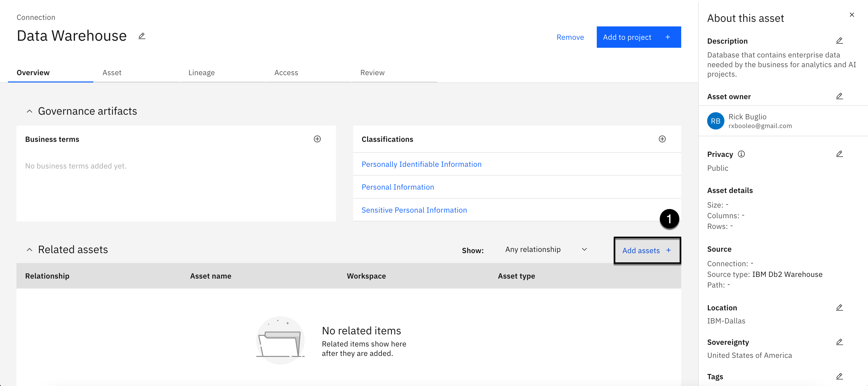
Task: Edit the Sovereignty value
Action: click(x=839, y=342)
